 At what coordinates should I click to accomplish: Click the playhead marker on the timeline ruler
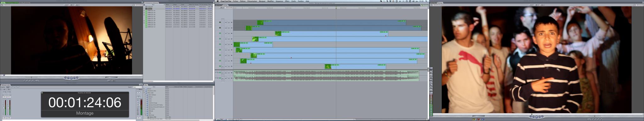click(x=336, y=8)
